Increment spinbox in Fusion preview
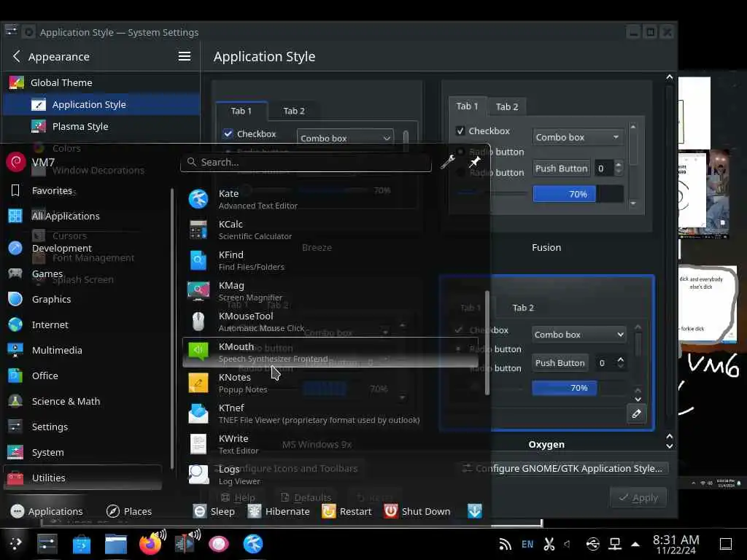Viewport: 747px width, 560px height. [619, 165]
